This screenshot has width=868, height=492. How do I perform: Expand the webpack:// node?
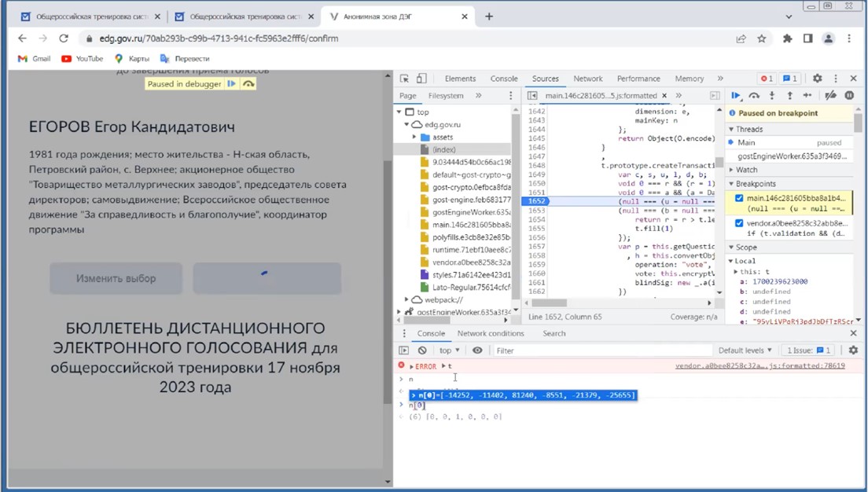point(407,299)
